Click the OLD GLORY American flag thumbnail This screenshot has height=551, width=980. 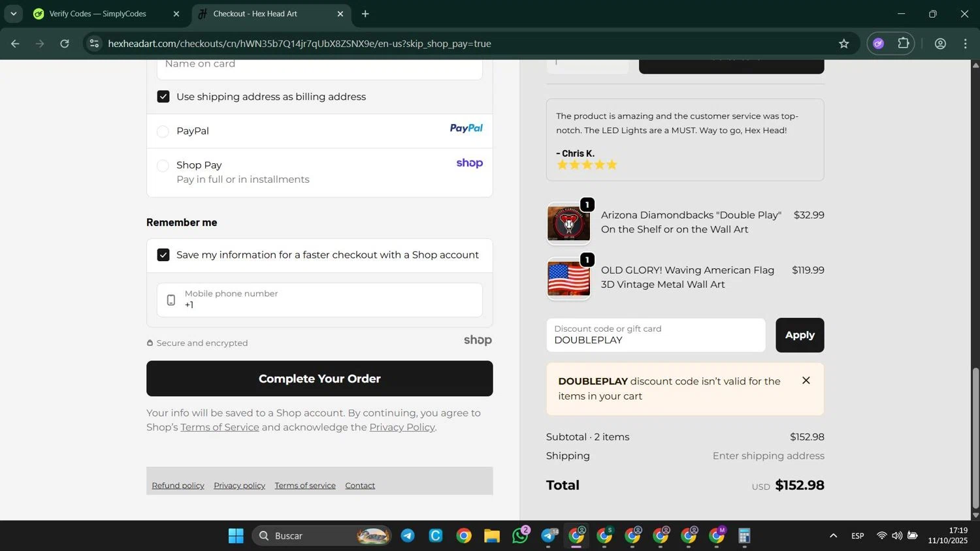(568, 279)
